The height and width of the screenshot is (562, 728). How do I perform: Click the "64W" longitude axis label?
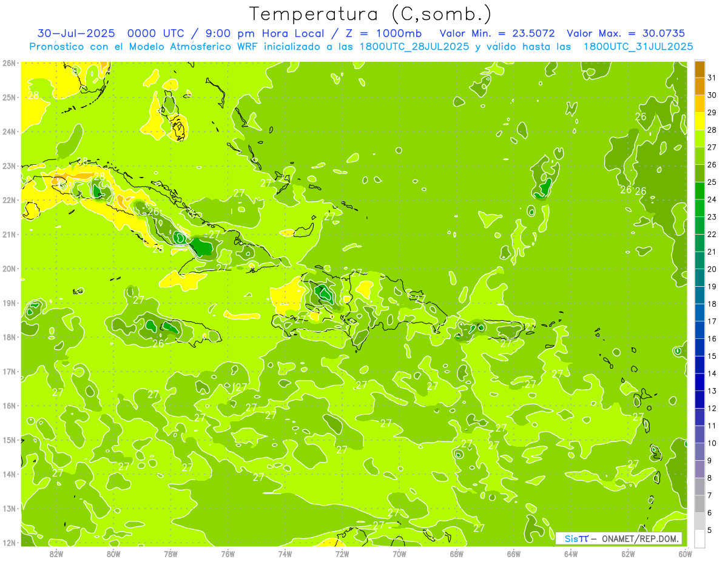click(x=571, y=554)
